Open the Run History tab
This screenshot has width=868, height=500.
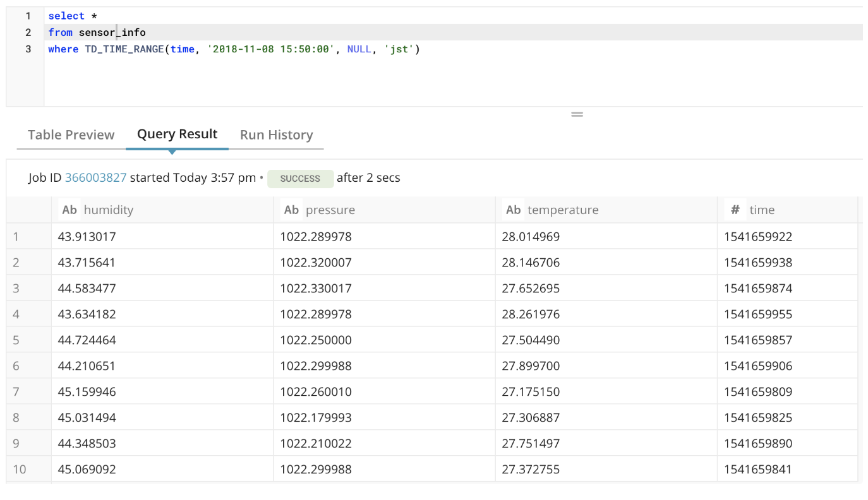tap(276, 135)
